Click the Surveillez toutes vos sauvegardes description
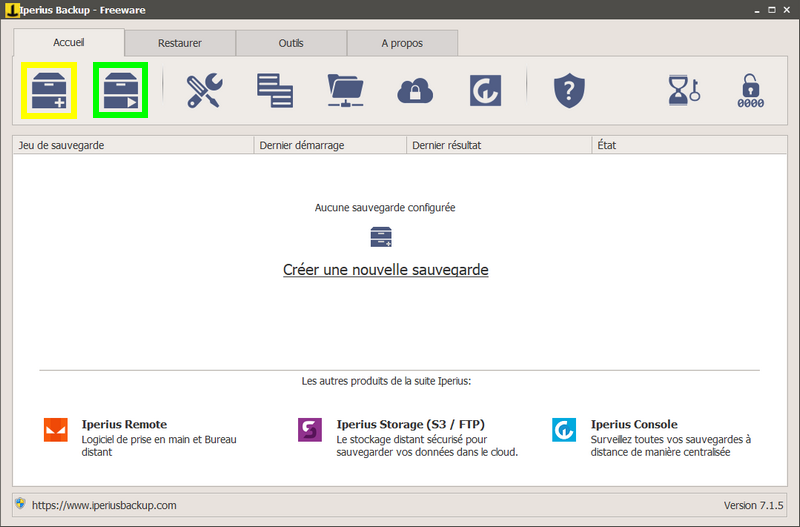800x527 pixels. (670, 446)
